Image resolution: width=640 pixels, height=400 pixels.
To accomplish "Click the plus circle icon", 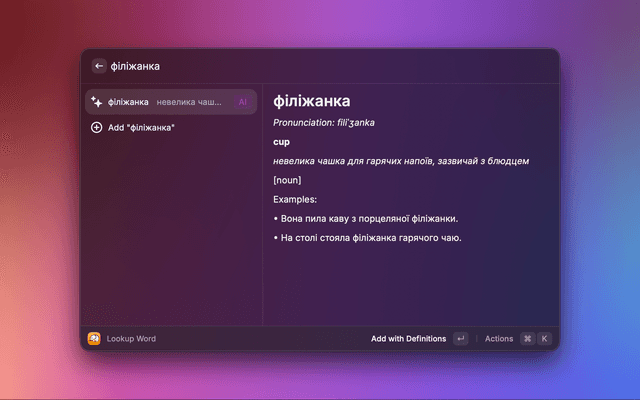I will pos(97,128).
